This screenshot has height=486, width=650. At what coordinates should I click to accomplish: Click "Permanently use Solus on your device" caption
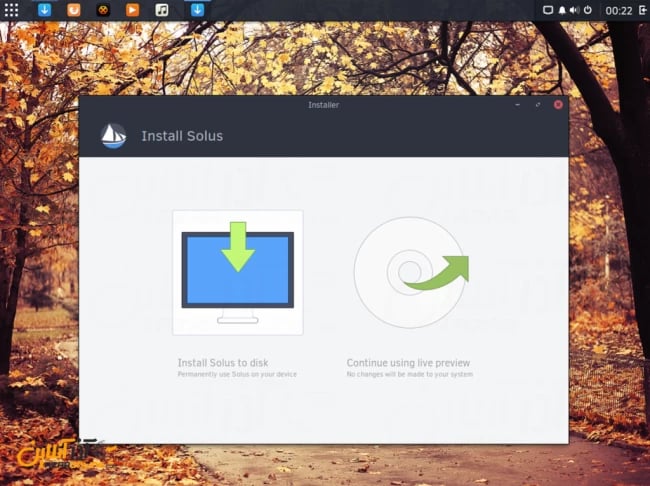tap(237, 374)
